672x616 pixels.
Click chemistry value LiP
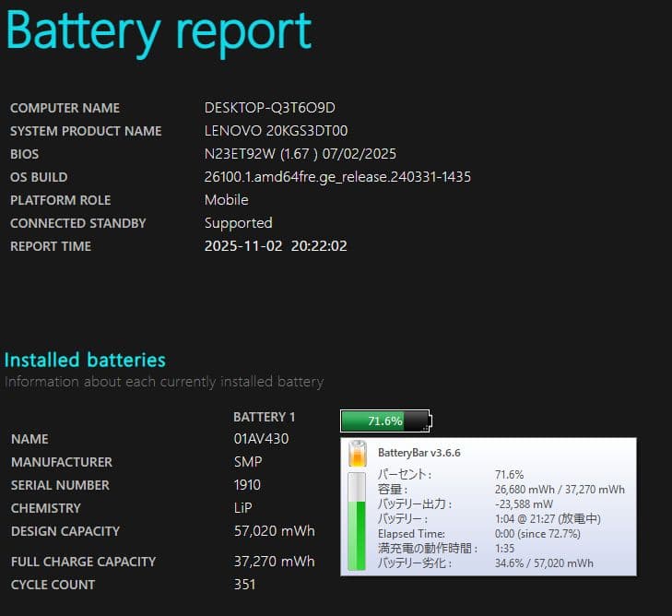pos(243,508)
